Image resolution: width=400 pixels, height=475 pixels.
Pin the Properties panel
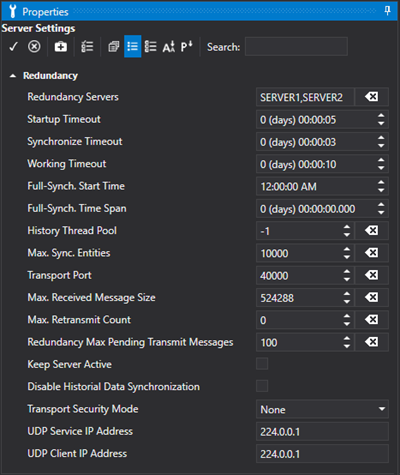[387, 11]
